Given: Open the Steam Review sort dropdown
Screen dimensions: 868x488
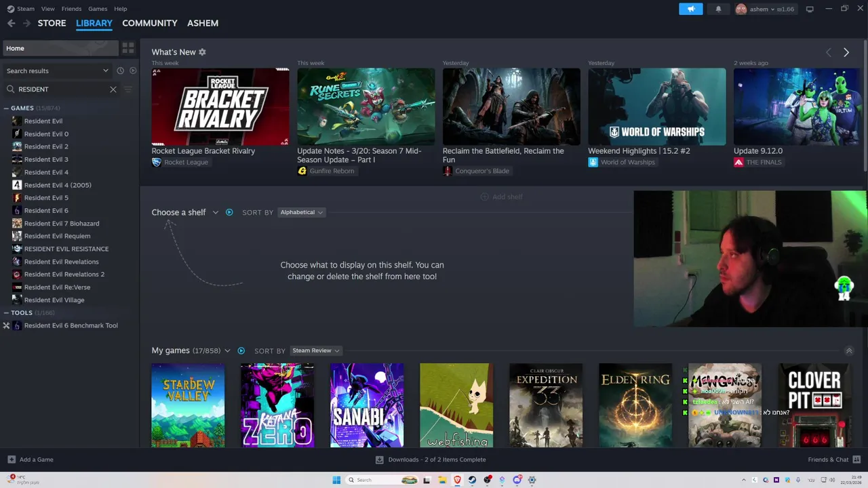Looking at the screenshot, I should pyautogui.click(x=316, y=350).
